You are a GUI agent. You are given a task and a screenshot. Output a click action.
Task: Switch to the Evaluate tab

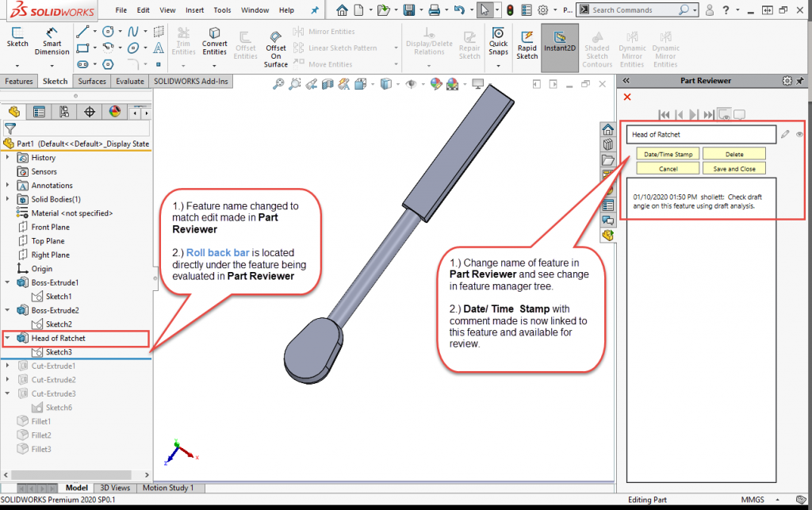(130, 81)
